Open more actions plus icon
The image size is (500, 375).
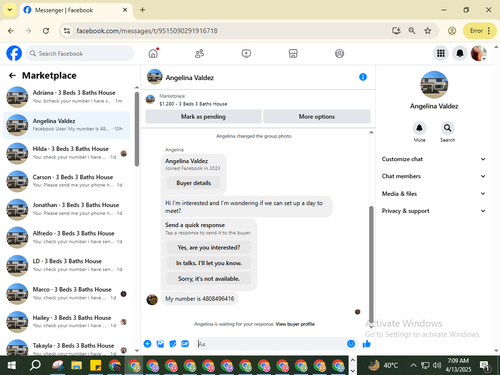click(147, 344)
